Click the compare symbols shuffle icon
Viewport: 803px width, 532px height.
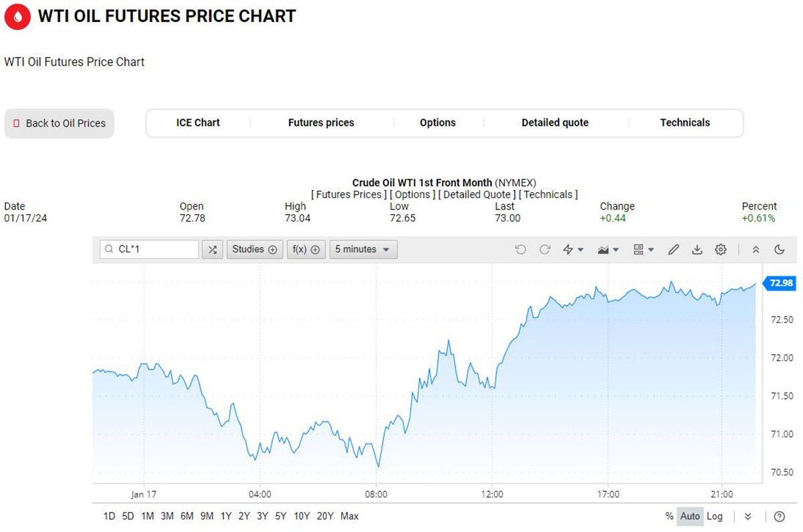(x=212, y=250)
